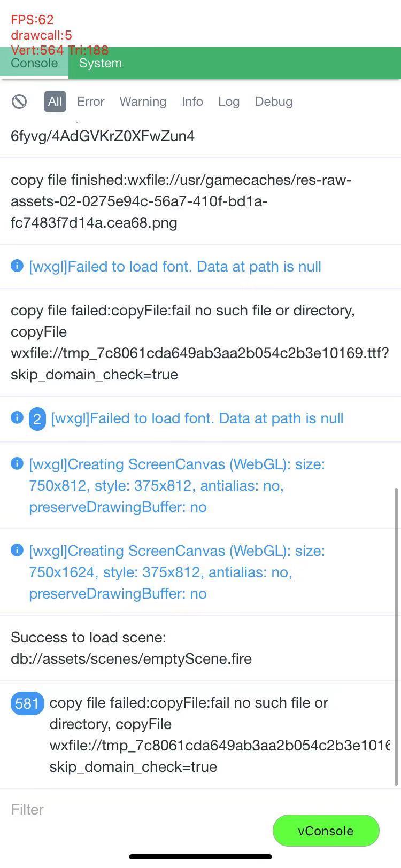Filter the console to Error messages only
This screenshot has height=868, width=401.
(90, 102)
